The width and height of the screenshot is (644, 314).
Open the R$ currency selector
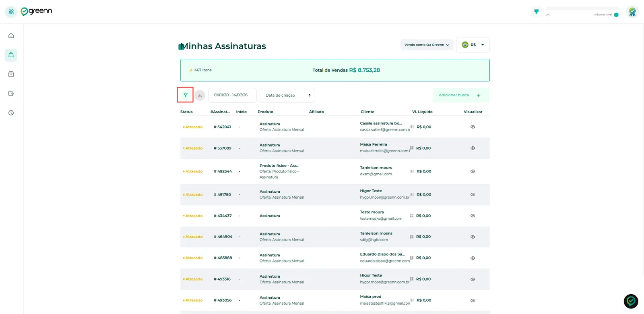473,45
